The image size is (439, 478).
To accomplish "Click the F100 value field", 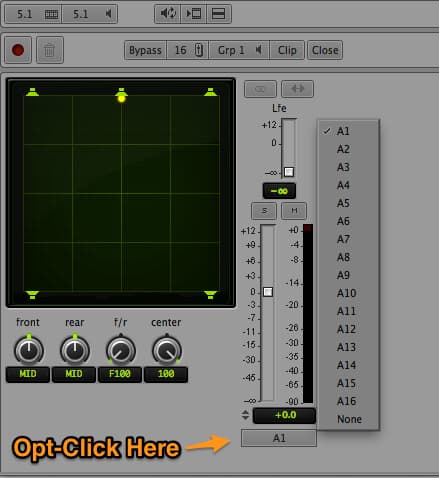I will point(120,374).
